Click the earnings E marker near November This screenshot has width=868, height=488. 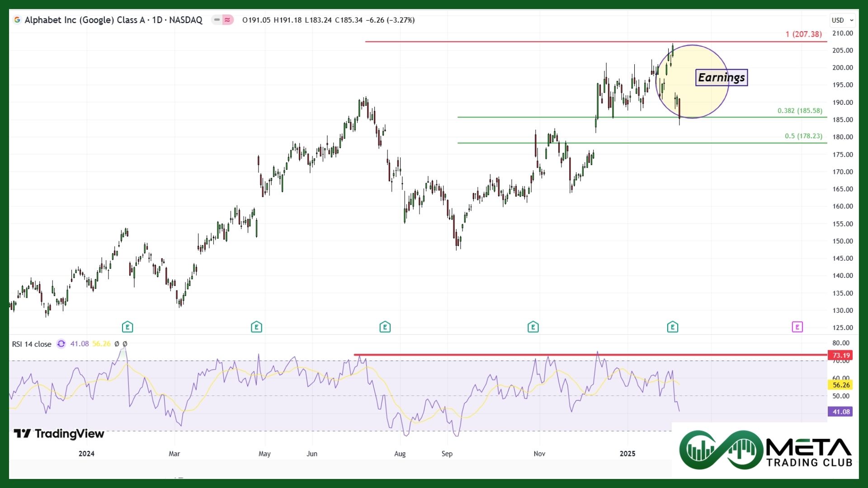point(533,327)
